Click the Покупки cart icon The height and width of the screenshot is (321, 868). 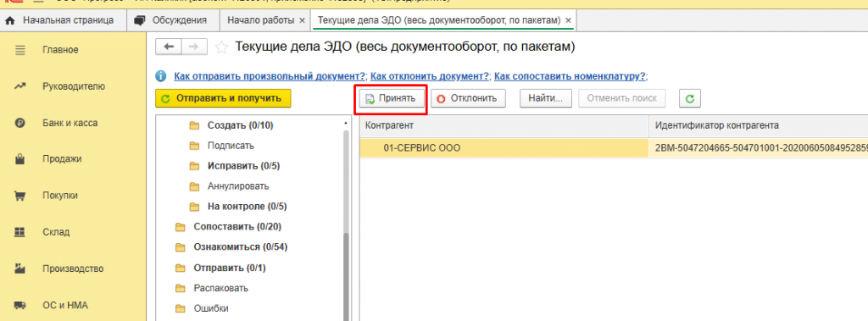click(x=20, y=196)
